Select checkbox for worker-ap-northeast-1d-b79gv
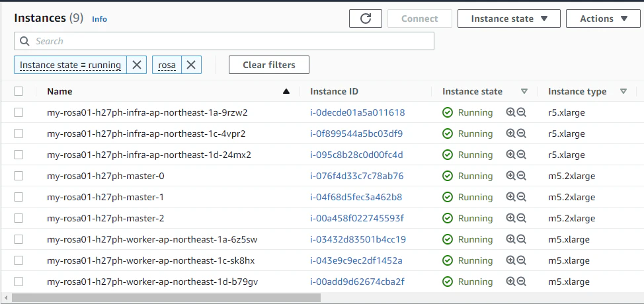This screenshot has height=304, width=644. [x=19, y=282]
